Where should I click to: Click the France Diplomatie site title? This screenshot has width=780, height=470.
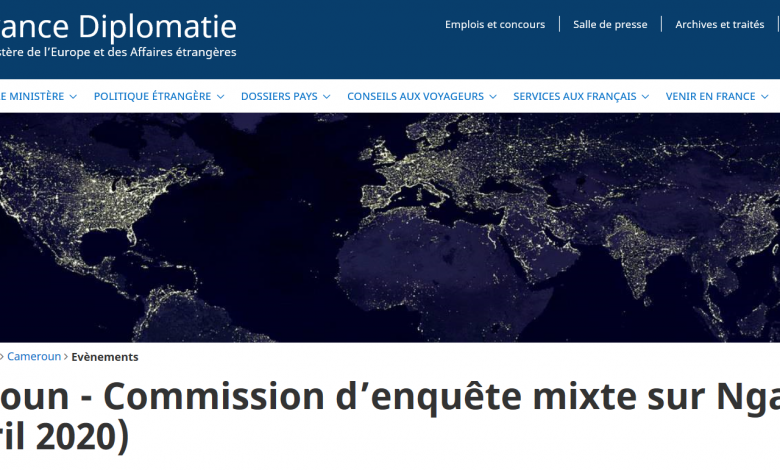[x=118, y=25]
